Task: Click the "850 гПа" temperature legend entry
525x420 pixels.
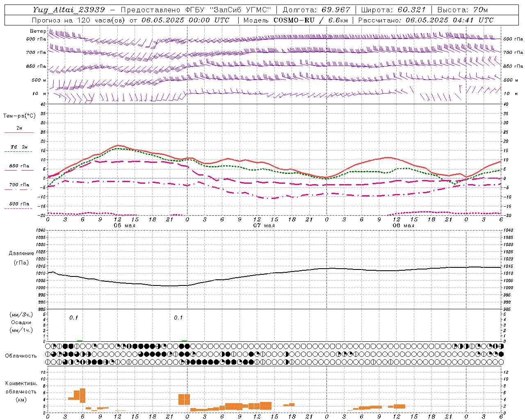Action: (x=19, y=166)
